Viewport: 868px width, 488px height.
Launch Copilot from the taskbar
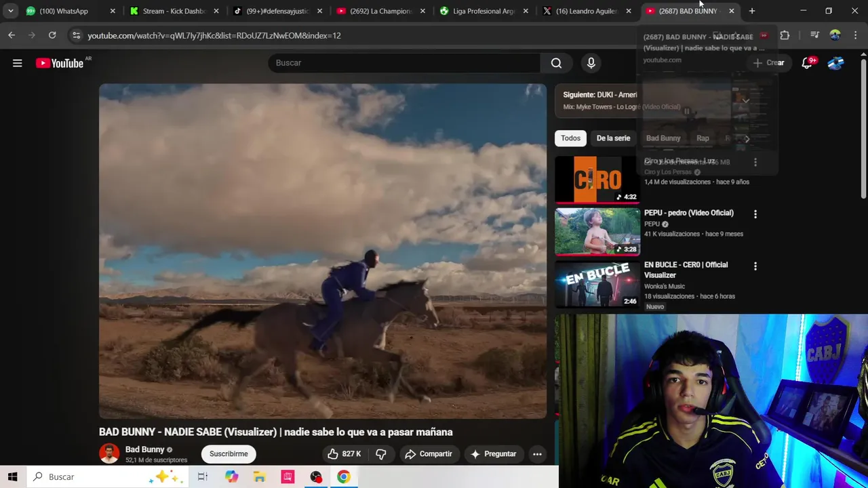[231, 476]
